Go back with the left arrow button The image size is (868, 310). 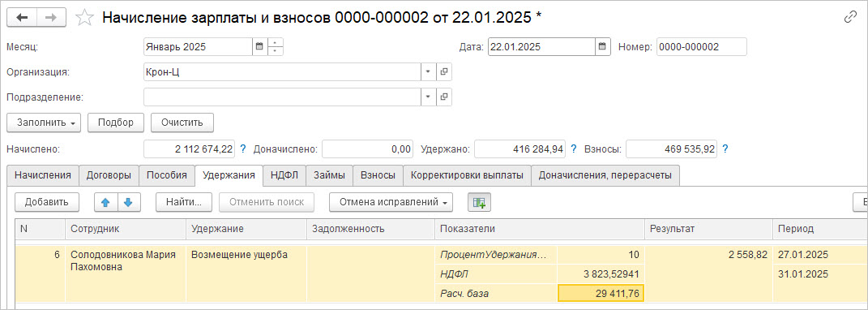click(22, 17)
